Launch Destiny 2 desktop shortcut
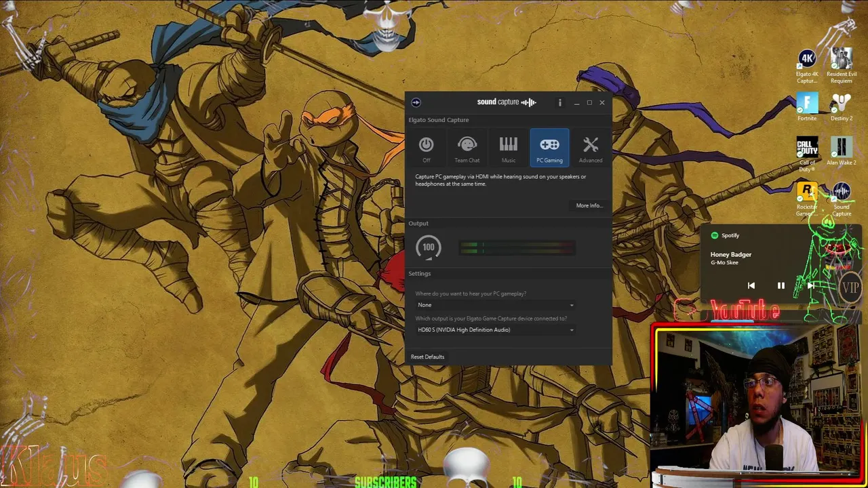868x488 pixels. pos(842,108)
